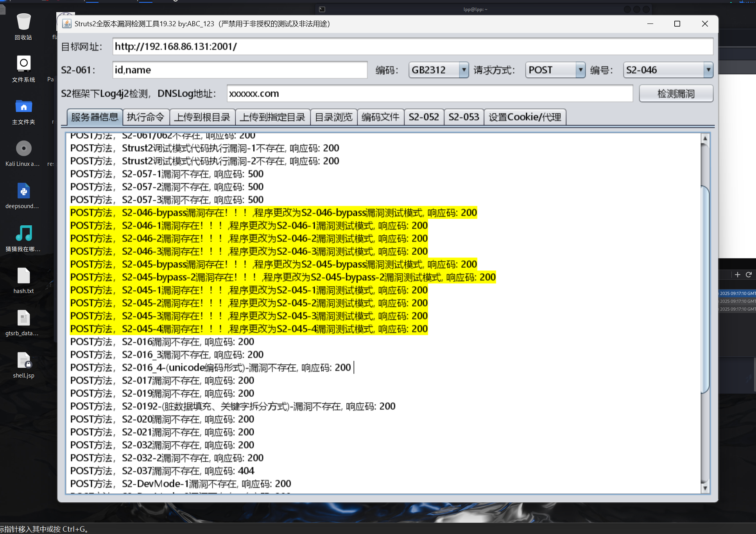Switch to the 执行命令 tab
756x534 pixels.
pos(146,117)
